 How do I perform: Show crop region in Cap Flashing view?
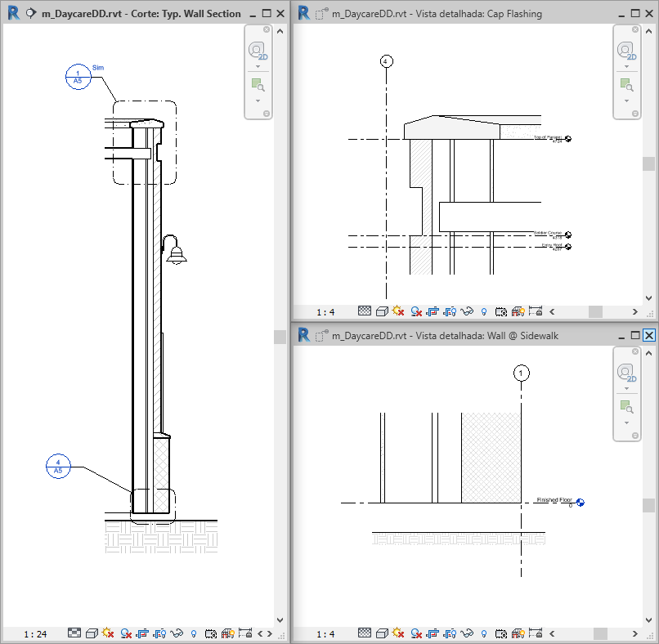(x=450, y=311)
